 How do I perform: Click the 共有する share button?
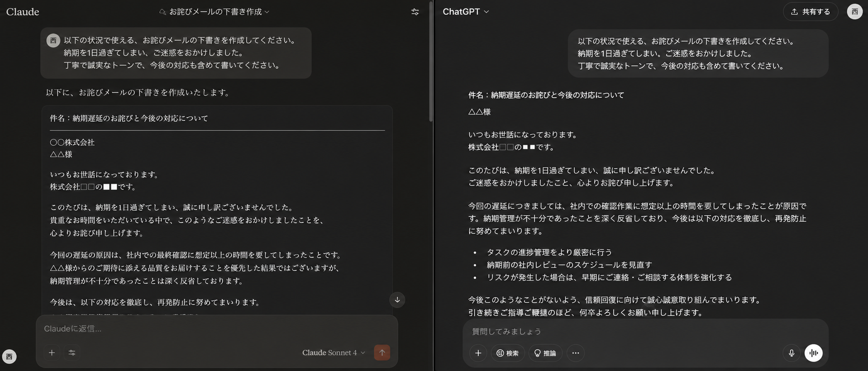tap(811, 12)
